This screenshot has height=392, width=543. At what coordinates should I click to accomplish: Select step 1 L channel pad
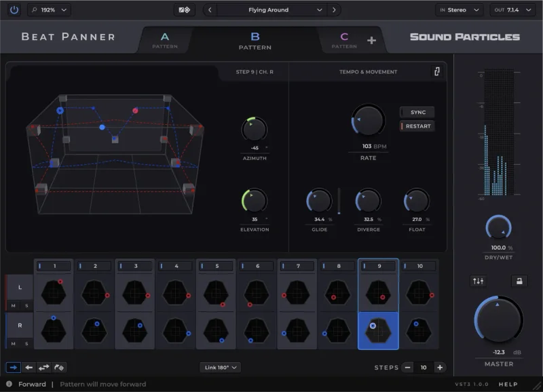[x=54, y=293]
